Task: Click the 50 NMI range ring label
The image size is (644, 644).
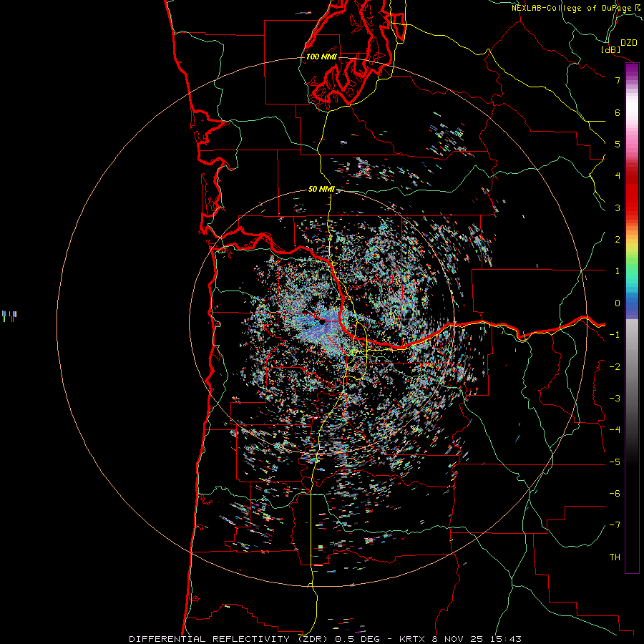Action: click(321, 190)
